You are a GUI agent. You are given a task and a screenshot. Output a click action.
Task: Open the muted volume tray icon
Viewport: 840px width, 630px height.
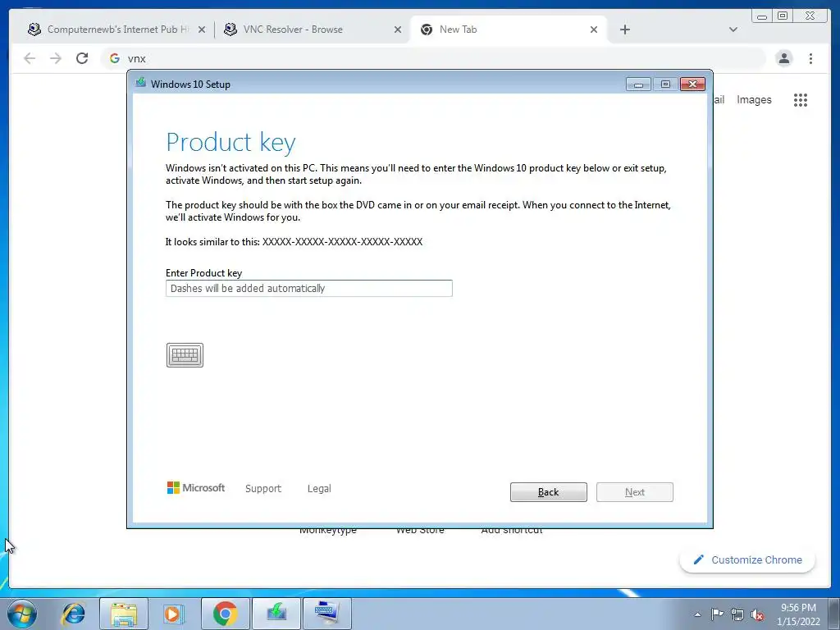[757, 615]
